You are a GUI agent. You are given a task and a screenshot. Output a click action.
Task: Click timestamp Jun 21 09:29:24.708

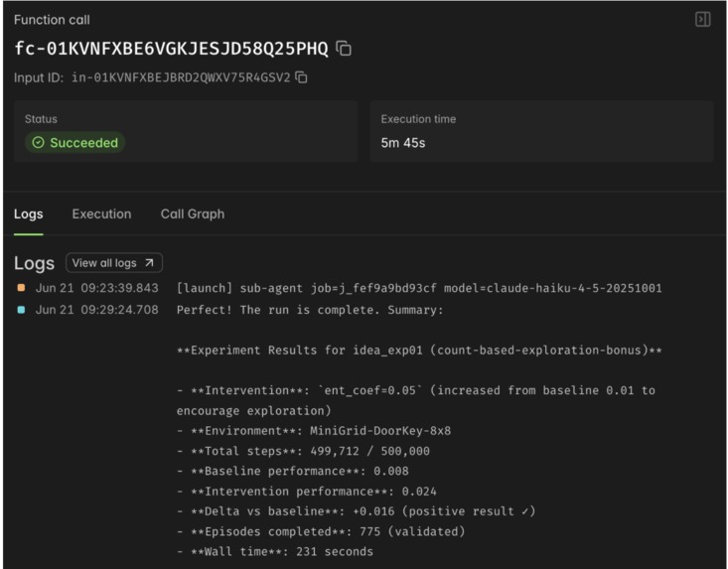click(97, 310)
